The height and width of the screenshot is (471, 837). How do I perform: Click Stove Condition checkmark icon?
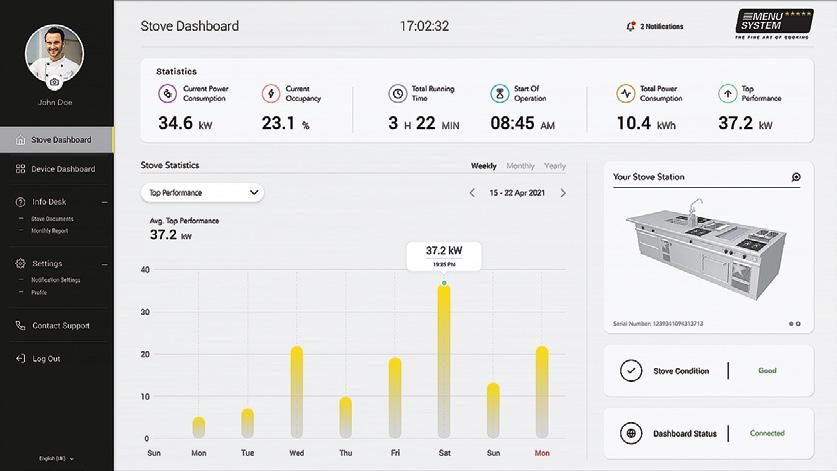(x=631, y=371)
